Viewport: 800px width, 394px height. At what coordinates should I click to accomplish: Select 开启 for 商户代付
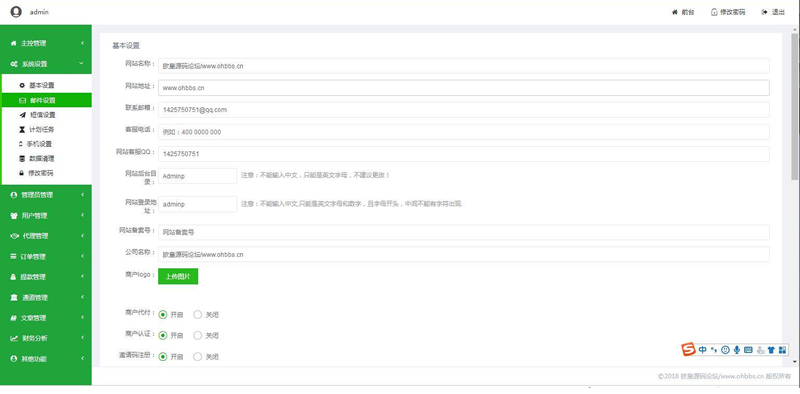pyautogui.click(x=163, y=315)
